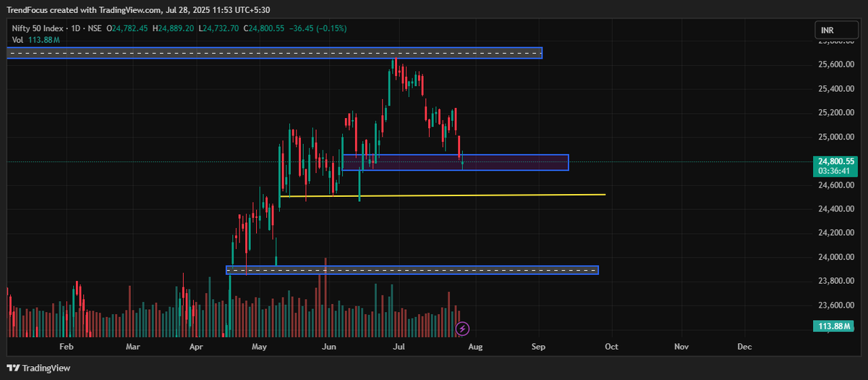
Task: Click the 25,000.00 price axis label
Action: (x=836, y=137)
